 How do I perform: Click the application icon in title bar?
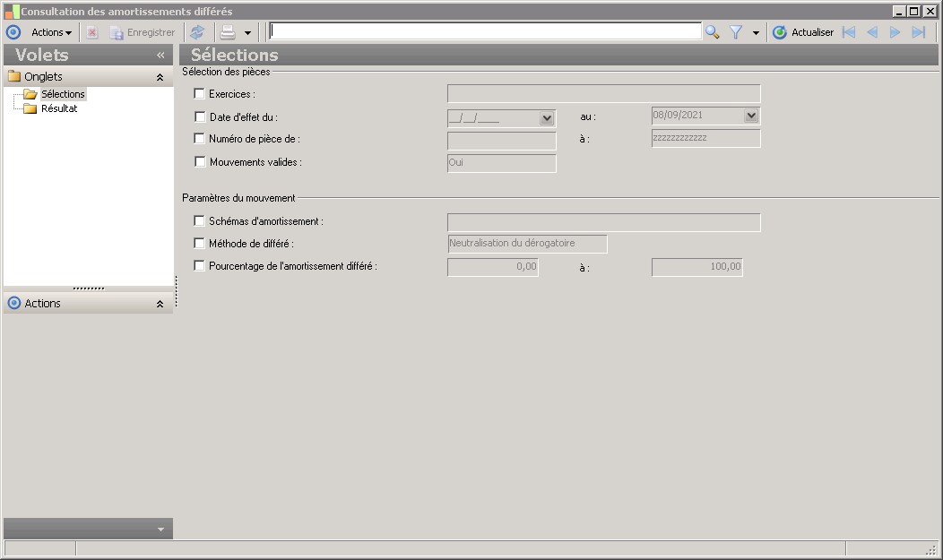click(12, 12)
